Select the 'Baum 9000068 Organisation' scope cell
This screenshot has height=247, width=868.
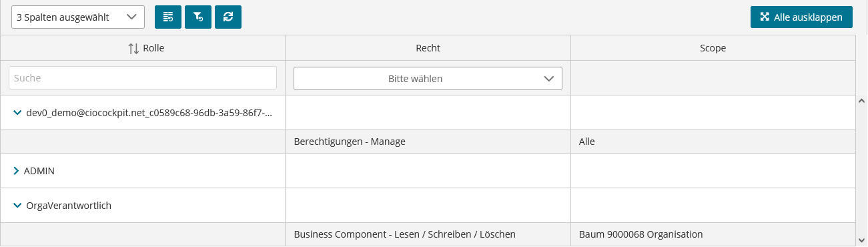click(713, 234)
